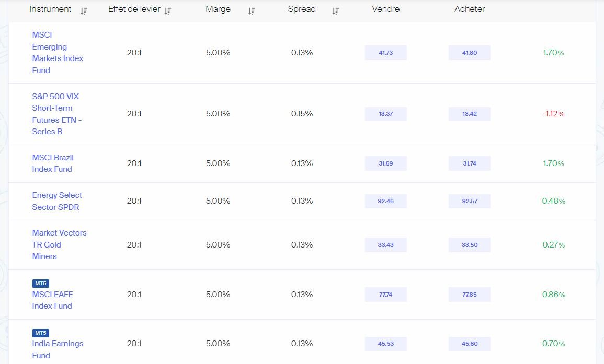Open MSCI EAFE Index Fund link
604x364 pixels.
pos(53,300)
